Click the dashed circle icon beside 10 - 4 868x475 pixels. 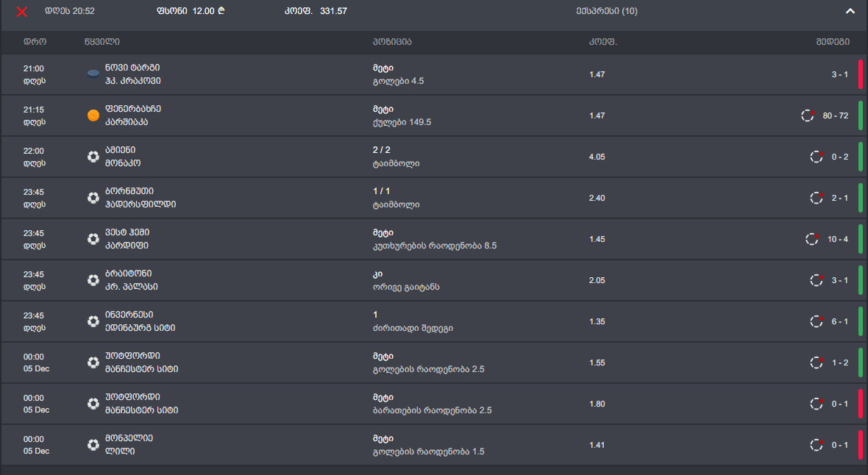tap(812, 239)
